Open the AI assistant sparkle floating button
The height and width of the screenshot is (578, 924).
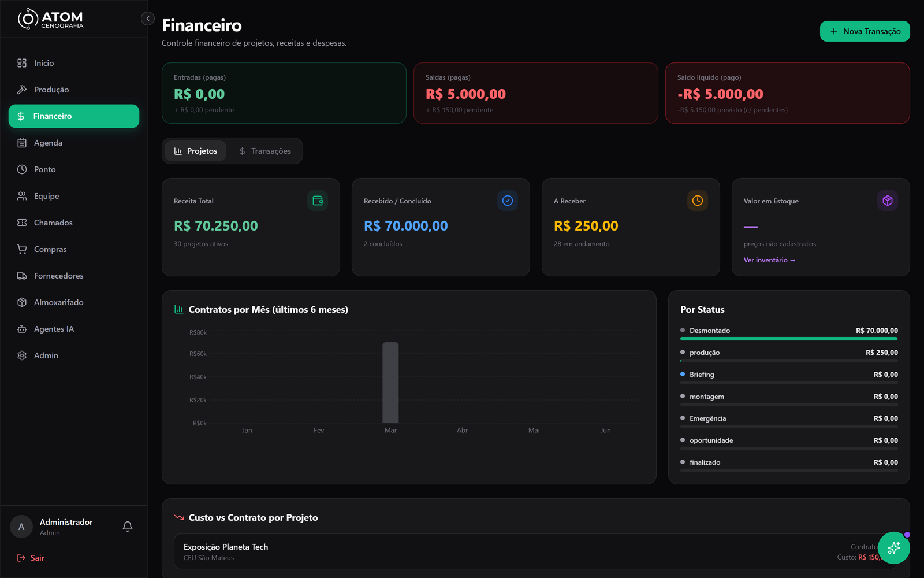coord(894,548)
